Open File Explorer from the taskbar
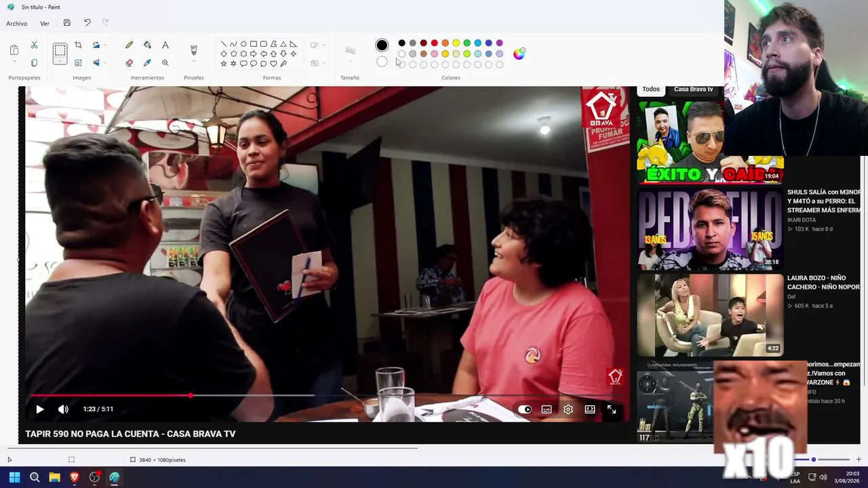 coord(54,477)
